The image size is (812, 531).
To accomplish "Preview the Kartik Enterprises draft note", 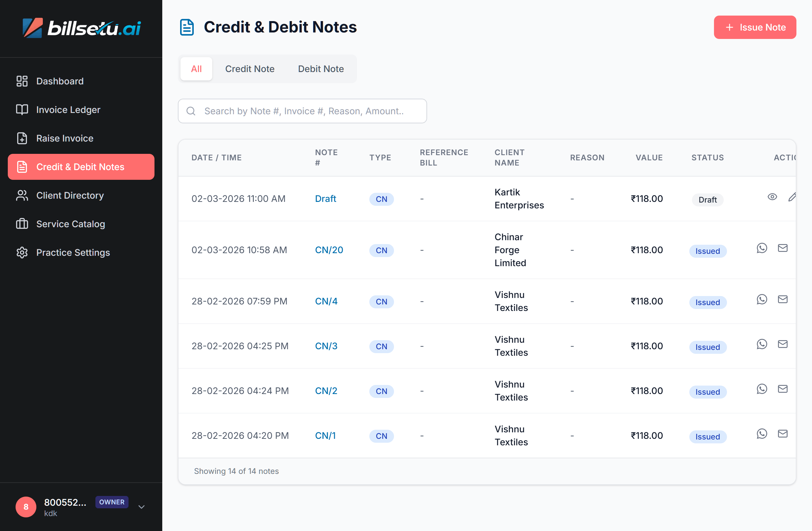I will click(772, 197).
